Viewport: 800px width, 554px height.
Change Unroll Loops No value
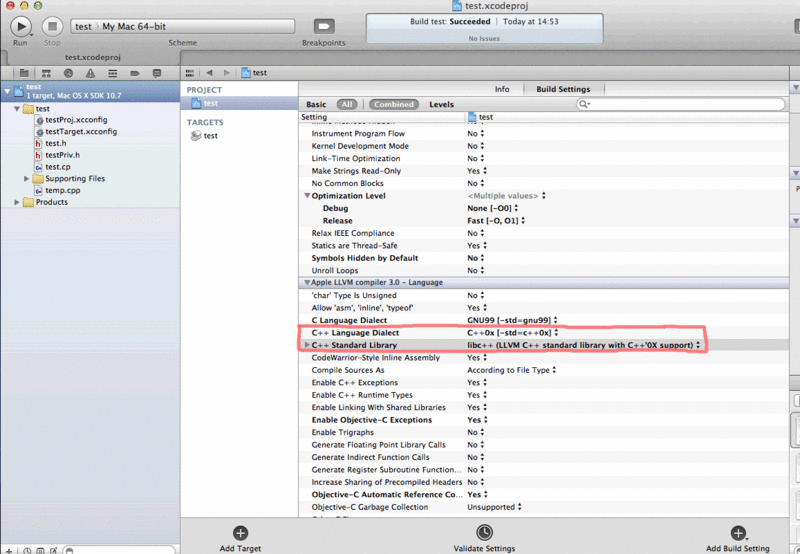[x=476, y=270]
